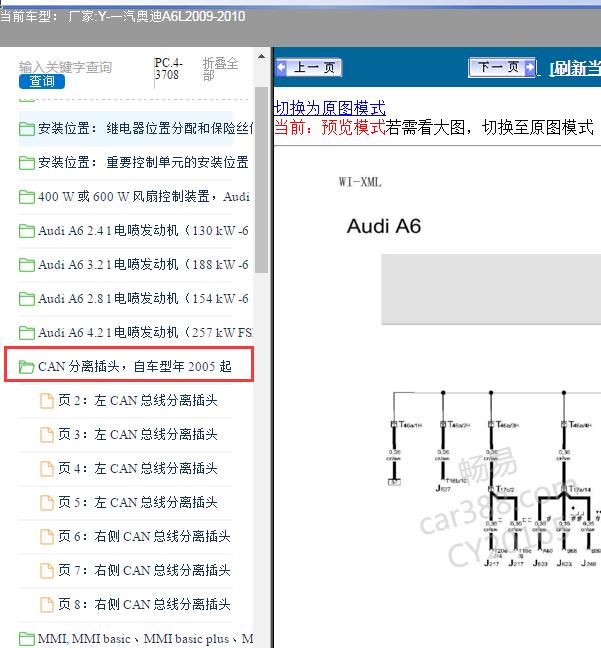
Task: Collapse open folder icon of CAN 分离插头
Action: [27, 367]
